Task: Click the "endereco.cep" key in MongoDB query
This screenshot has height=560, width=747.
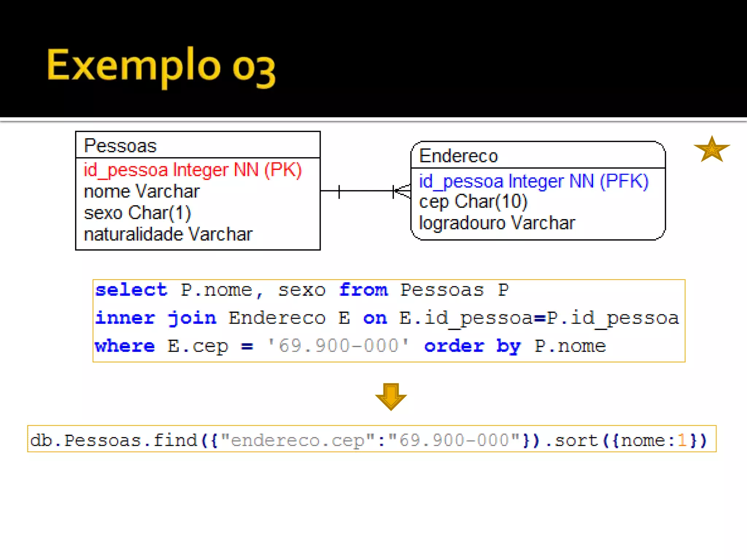Action: [x=297, y=440]
